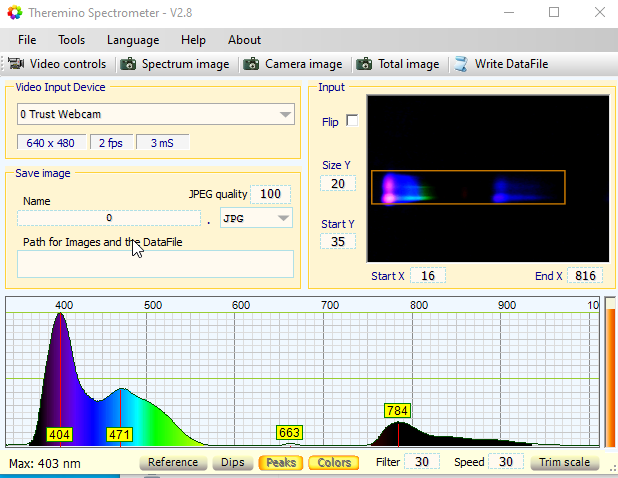Toggle the Dips display button
The width and height of the screenshot is (618, 478).
pyautogui.click(x=233, y=462)
